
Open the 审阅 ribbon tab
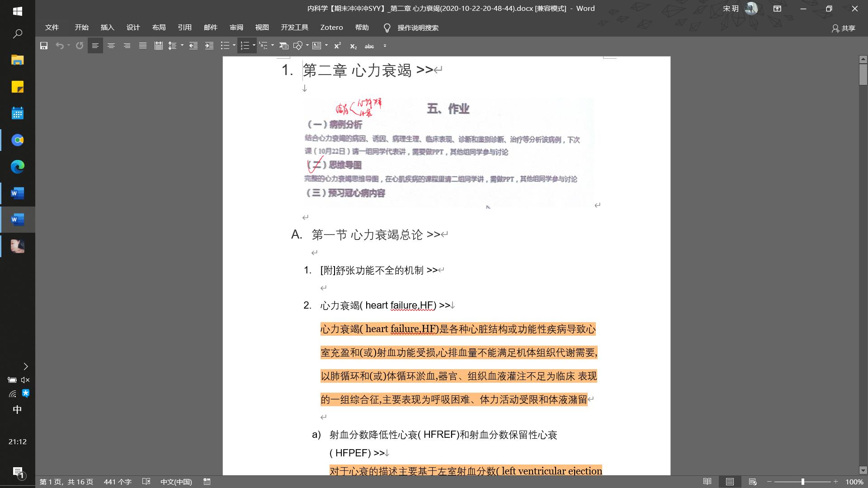[x=236, y=28]
